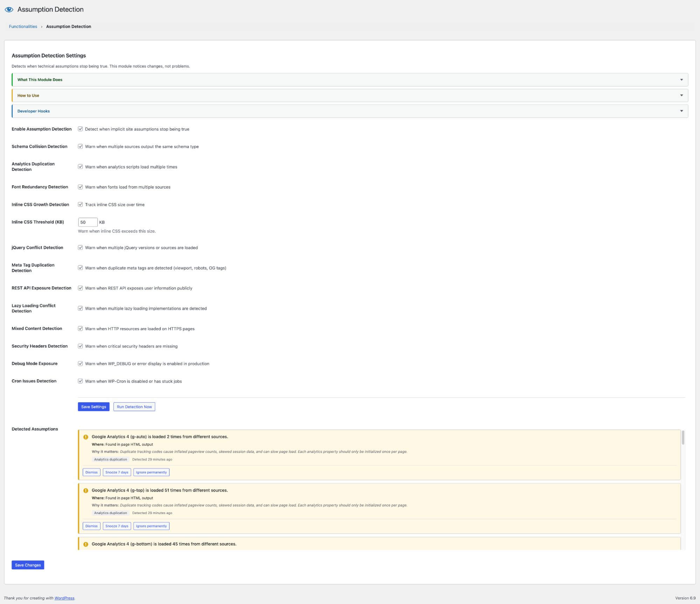This screenshot has height=604, width=700.
Task: Dismiss the g-auto analytics duplication alert
Action: (91, 472)
